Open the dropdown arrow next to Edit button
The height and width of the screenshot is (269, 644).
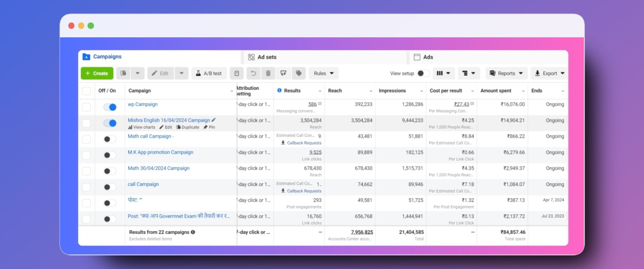[x=181, y=73]
